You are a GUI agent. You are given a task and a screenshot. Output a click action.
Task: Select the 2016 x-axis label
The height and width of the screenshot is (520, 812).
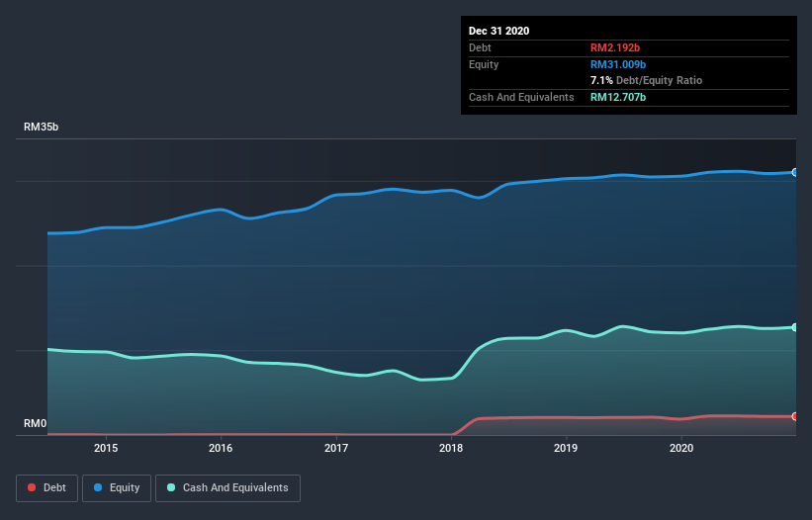coord(221,448)
